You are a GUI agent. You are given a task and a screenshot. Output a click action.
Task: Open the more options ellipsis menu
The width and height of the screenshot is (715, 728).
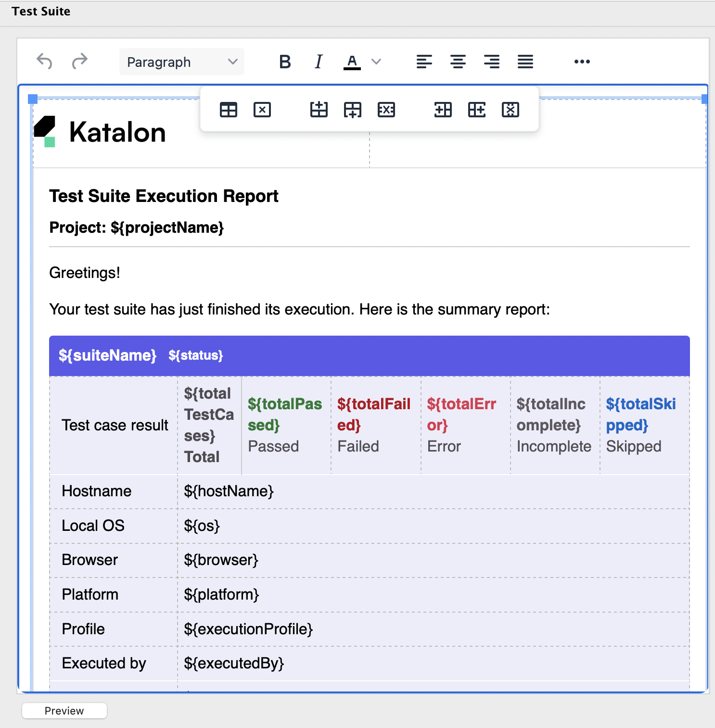pyautogui.click(x=582, y=62)
